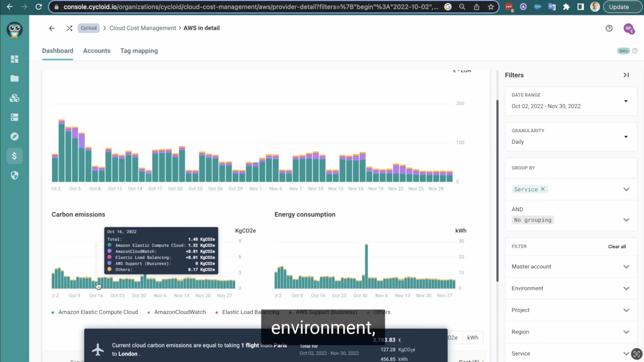Open browser side panel icon
644x362 pixels.
pyautogui.click(x=580, y=7)
